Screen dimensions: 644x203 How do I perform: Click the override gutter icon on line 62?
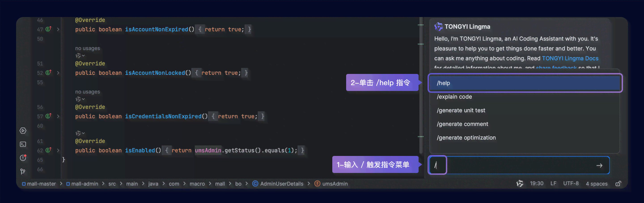pyautogui.click(x=49, y=150)
